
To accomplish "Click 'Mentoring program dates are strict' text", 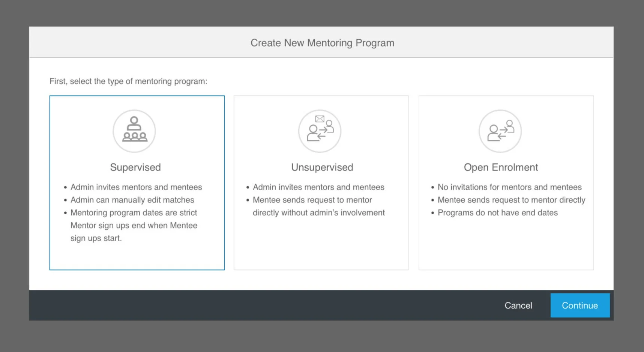I will pos(134,213).
